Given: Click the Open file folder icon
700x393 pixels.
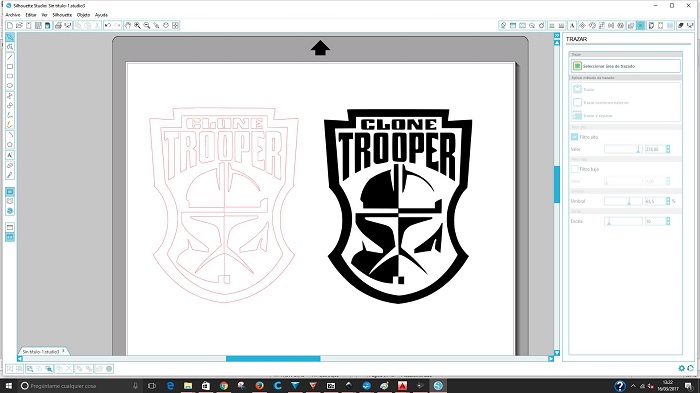Looking at the screenshot, I should point(19,25).
